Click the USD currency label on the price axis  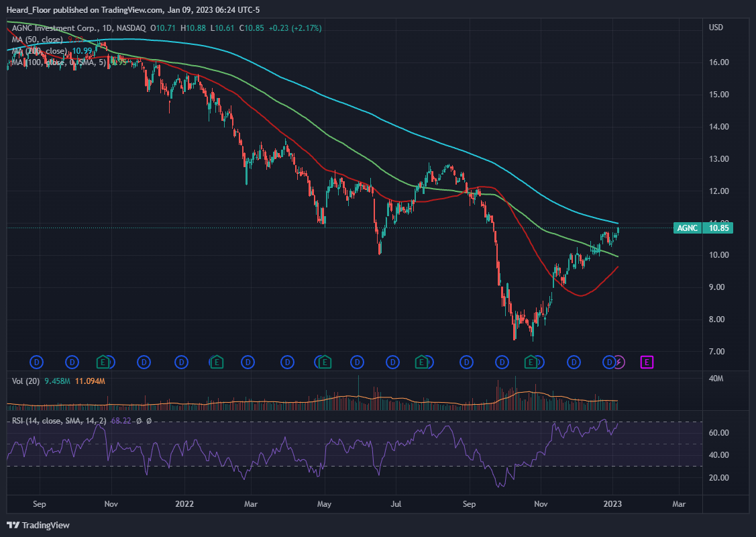click(716, 28)
